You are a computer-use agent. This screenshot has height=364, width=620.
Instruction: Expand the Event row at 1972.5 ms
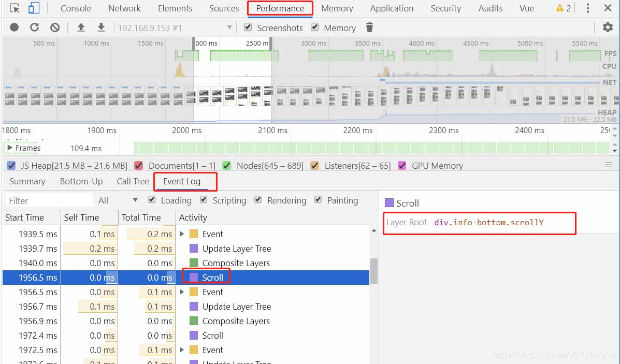pos(182,350)
